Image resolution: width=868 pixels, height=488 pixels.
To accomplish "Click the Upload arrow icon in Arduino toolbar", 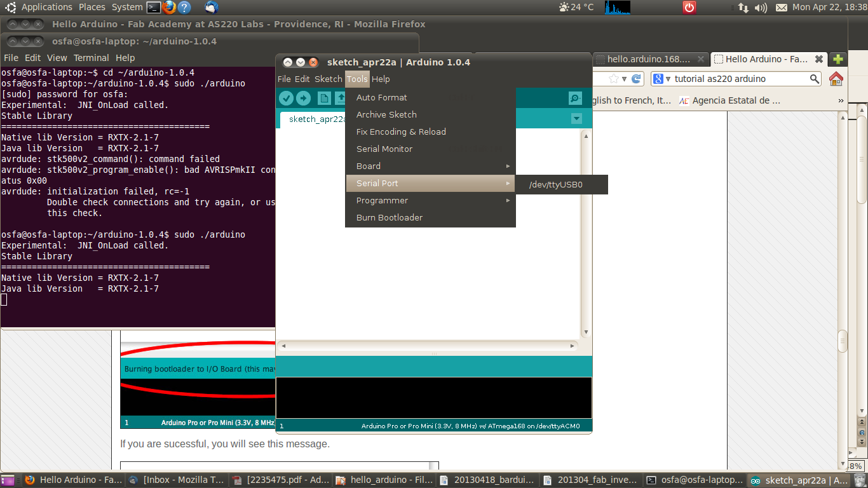I will click(303, 98).
